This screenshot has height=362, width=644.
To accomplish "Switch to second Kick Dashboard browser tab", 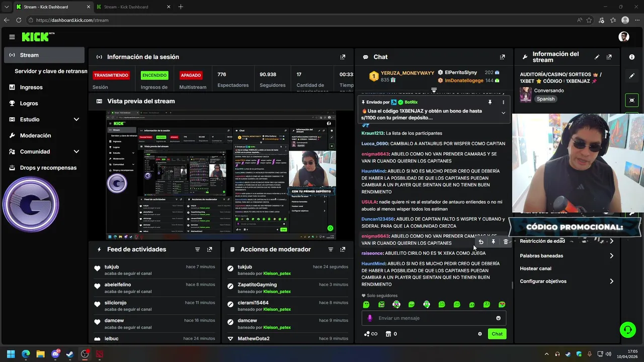I will click(133, 7).
